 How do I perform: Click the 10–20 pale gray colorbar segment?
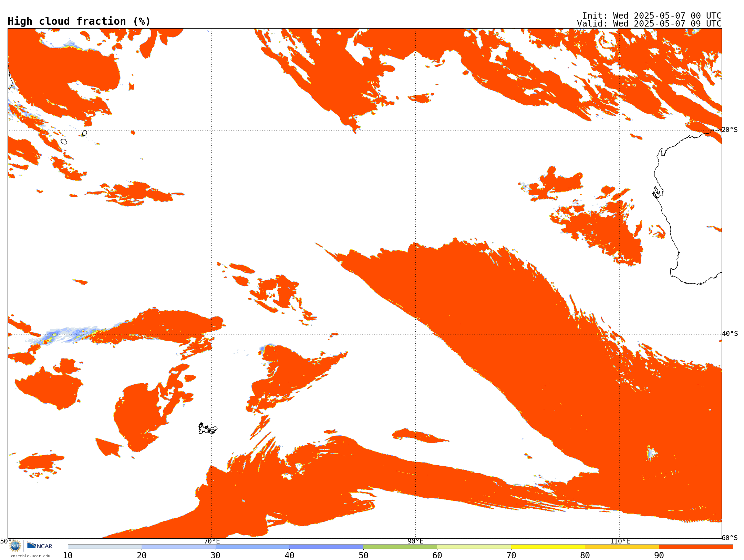coord(105,547)
